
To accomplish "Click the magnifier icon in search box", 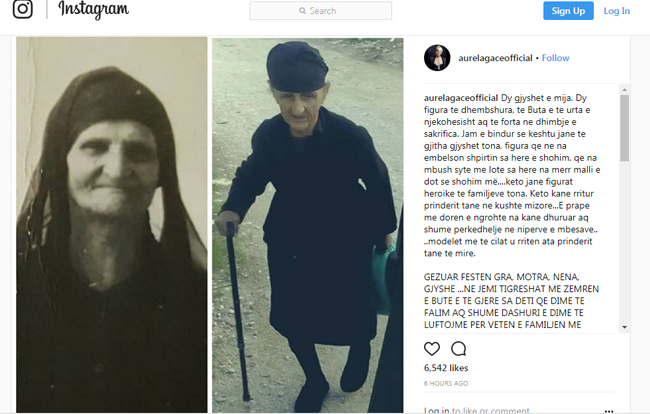I will coord(303,11).
